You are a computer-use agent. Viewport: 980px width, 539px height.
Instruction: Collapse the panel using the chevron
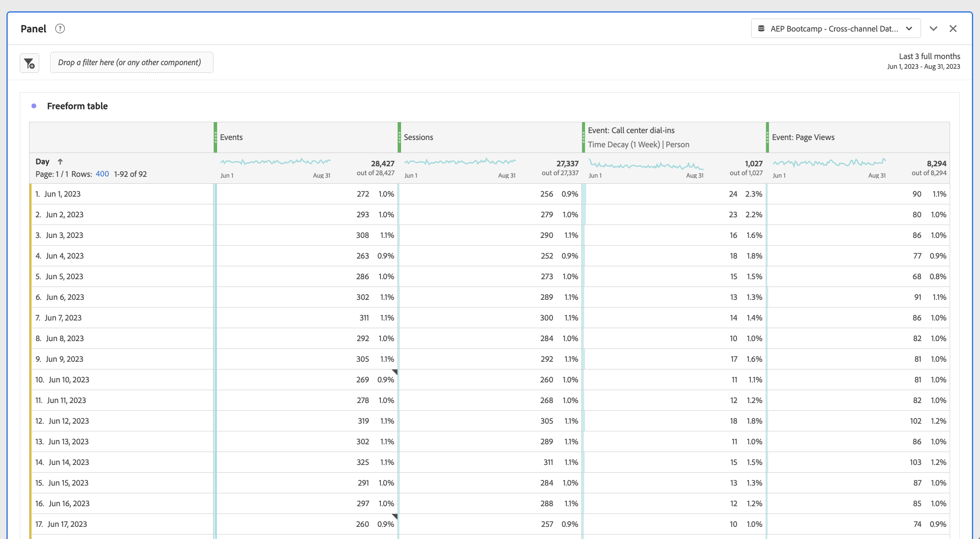[934, 29]
